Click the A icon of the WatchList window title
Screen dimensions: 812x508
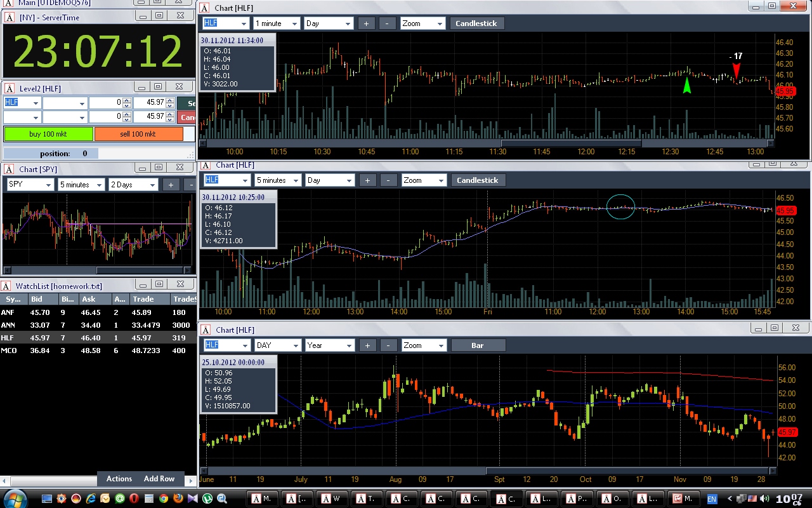click(6, 286)
